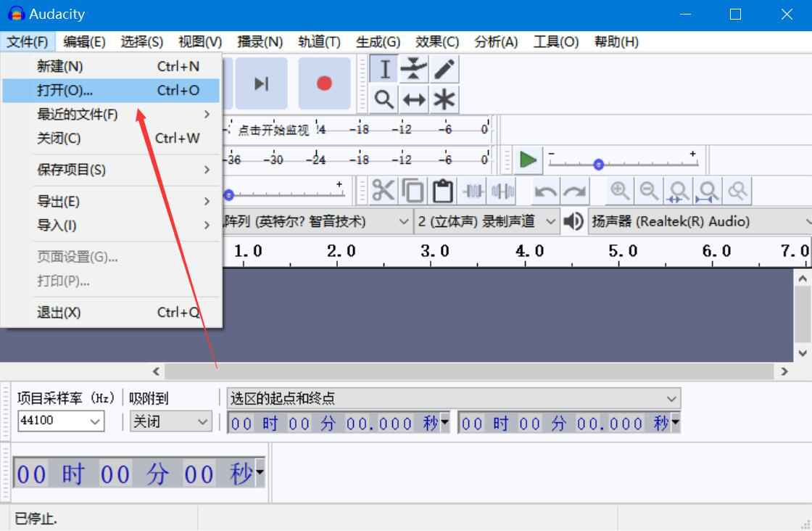The image size is (812, 531).
Task: Select the Zoom magnifier tool
Action: pos(384,99)
